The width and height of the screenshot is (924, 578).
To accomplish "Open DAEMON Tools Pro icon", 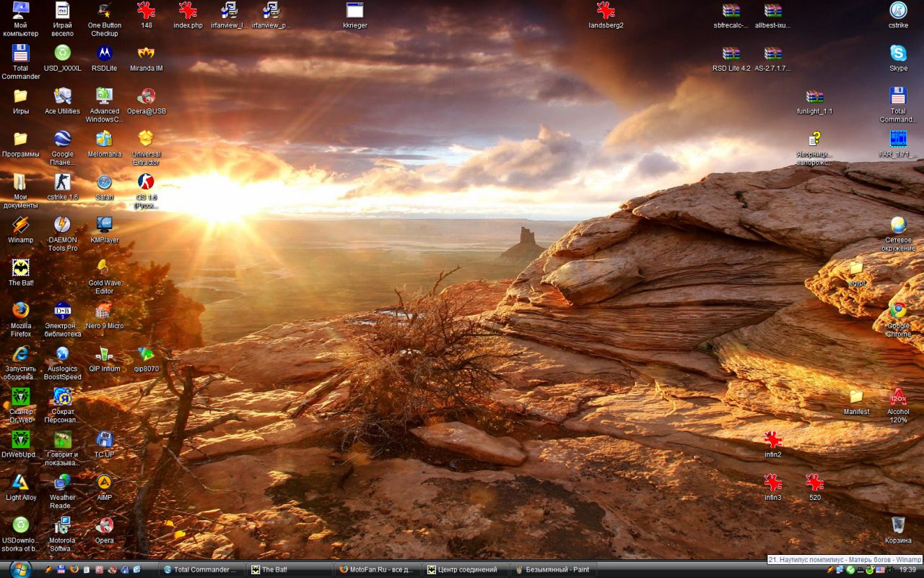I will [x=63, y=234].
